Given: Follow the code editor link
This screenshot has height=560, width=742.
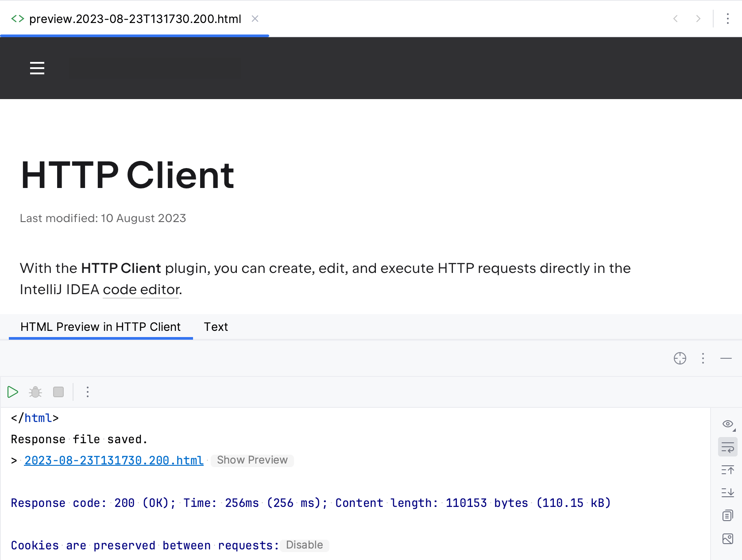Looking at the screenshot, I should [140, 290].
